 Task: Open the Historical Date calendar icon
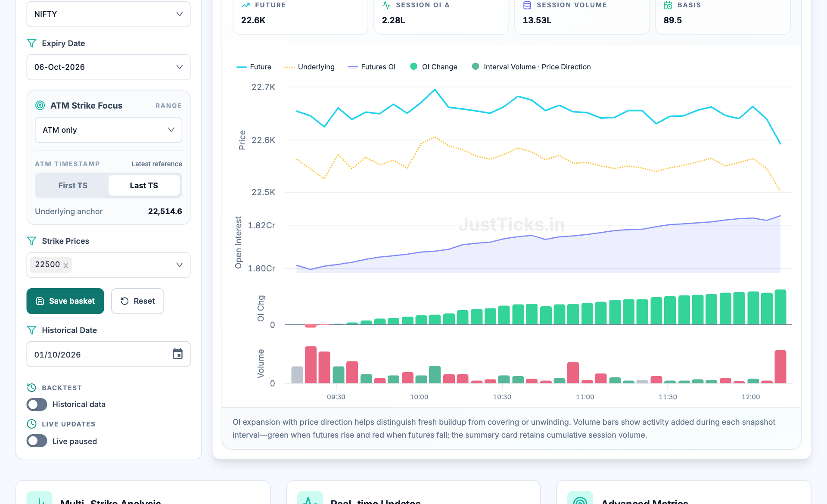177,354
